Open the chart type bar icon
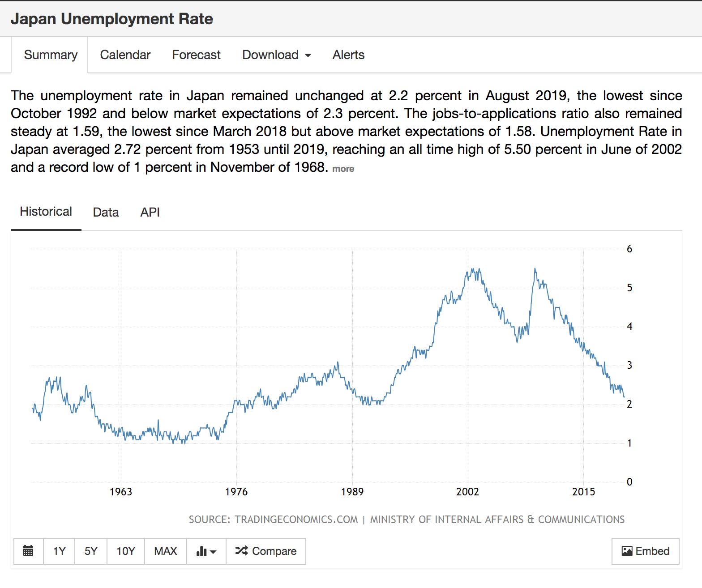The width and height of the screenshot is (702, 588). tap(206, 551)
